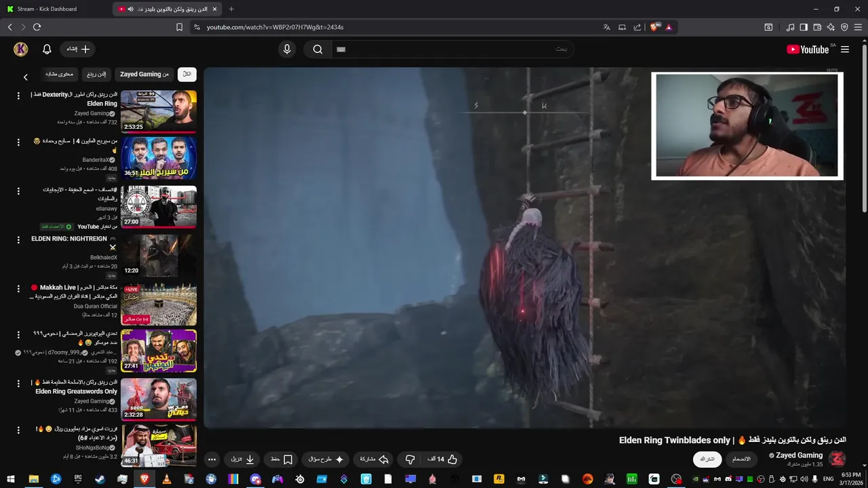
Task: Click the Kick profile avatar icon
Action: (20, 49)
